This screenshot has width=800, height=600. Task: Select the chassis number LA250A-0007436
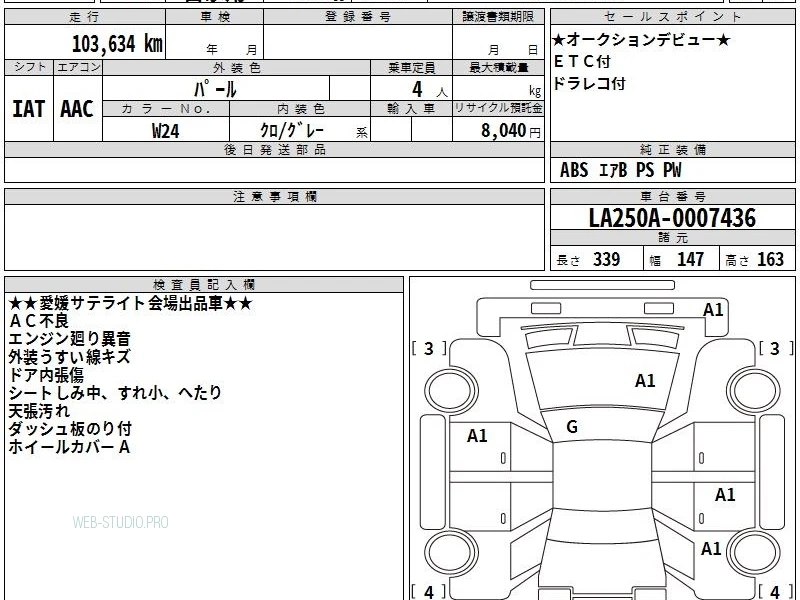(672, 218)
